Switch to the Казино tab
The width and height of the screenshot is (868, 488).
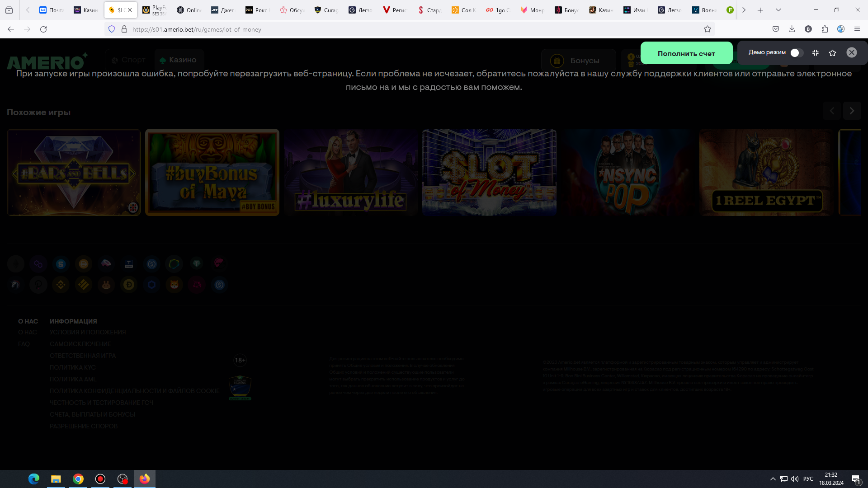tap(179, 60)
